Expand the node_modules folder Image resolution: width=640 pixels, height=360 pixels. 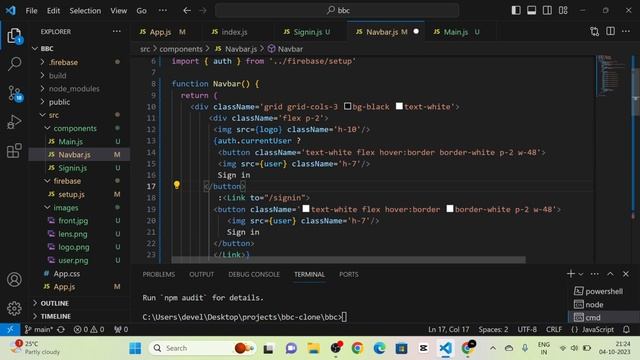[79, 89]
